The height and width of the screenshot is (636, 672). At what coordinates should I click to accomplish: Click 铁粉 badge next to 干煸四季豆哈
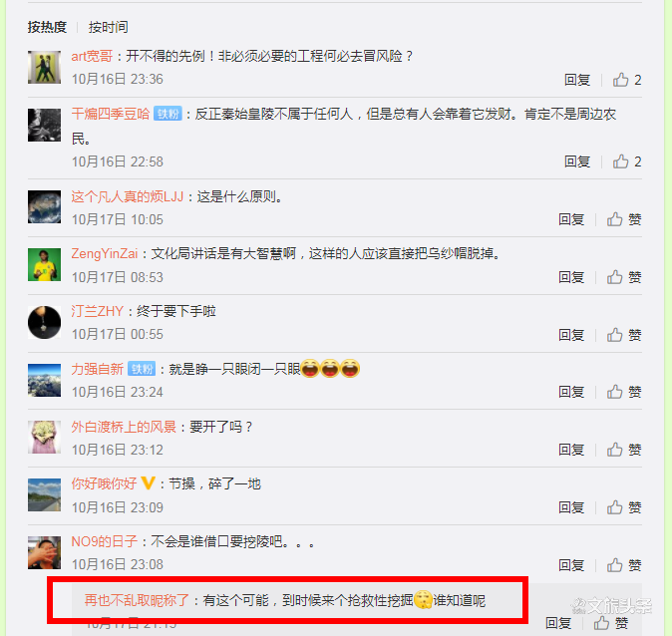(x=168, y=114)
